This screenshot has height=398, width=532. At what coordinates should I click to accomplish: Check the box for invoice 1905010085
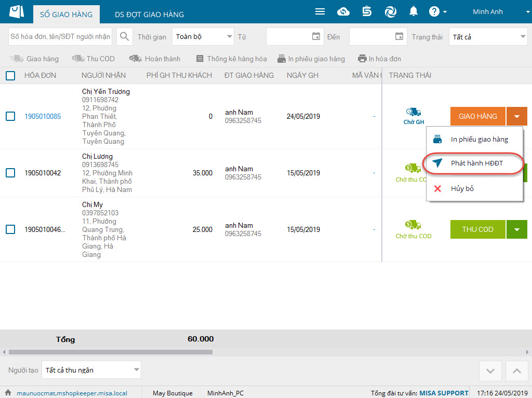[x=10, y=116]
